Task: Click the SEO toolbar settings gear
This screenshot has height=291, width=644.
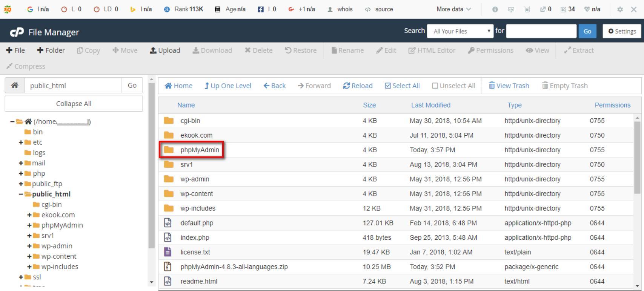Action: [x=620, y=9]
